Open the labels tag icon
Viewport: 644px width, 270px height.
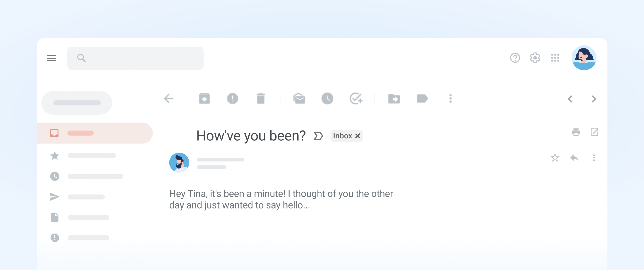pyautogui.click(x=422, y=98)
